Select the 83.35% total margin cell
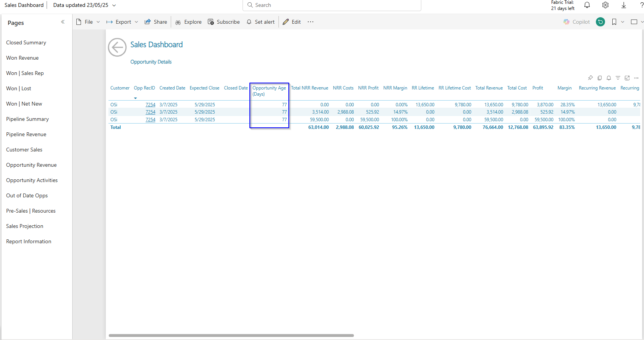This screenshot has width=644, height=340. point(567,127)
